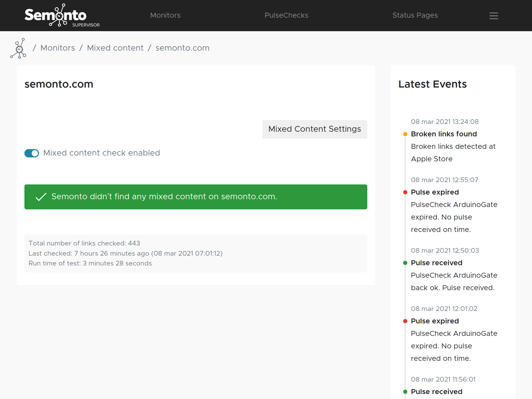Open the Status Pages navigation item
The width and height of the screenshot is (532, 399).
415,15
